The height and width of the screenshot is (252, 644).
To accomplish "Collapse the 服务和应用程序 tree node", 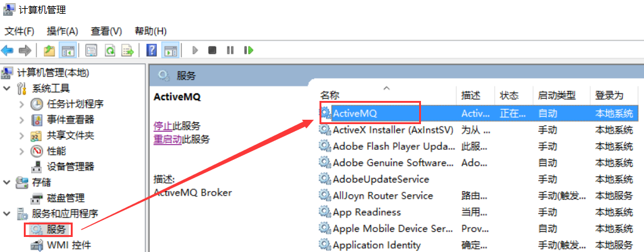I will point(6,213).
